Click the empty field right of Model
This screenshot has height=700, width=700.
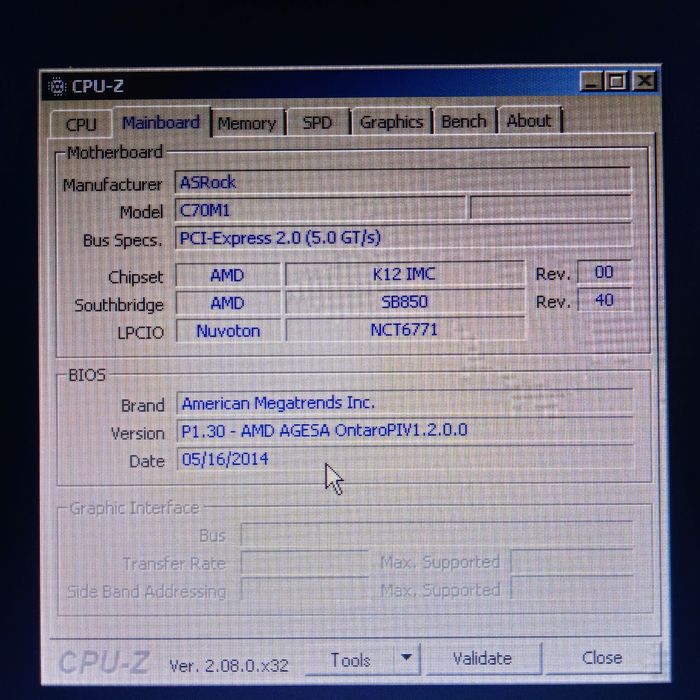pos(550,208)
